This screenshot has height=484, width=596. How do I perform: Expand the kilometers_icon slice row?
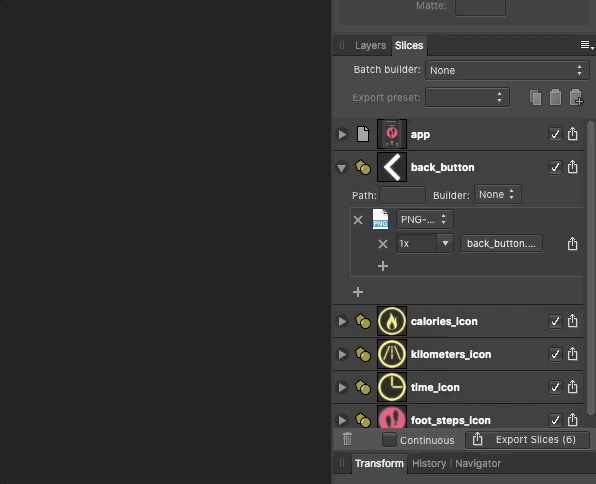[x=342, y=354]
